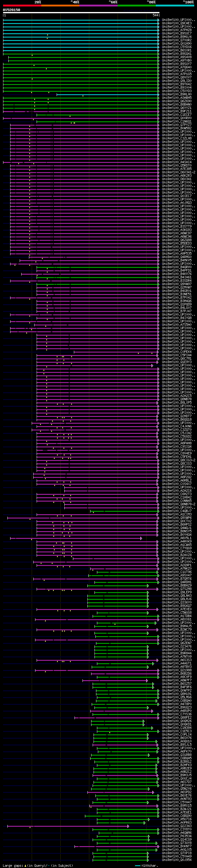Click the cyan ~100% identity legend segment
Viewport: 197px width, 868px height.
coord(175,6)
